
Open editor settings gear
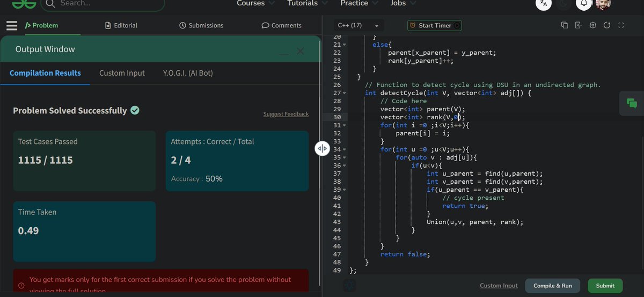click(x=592, y=25)
